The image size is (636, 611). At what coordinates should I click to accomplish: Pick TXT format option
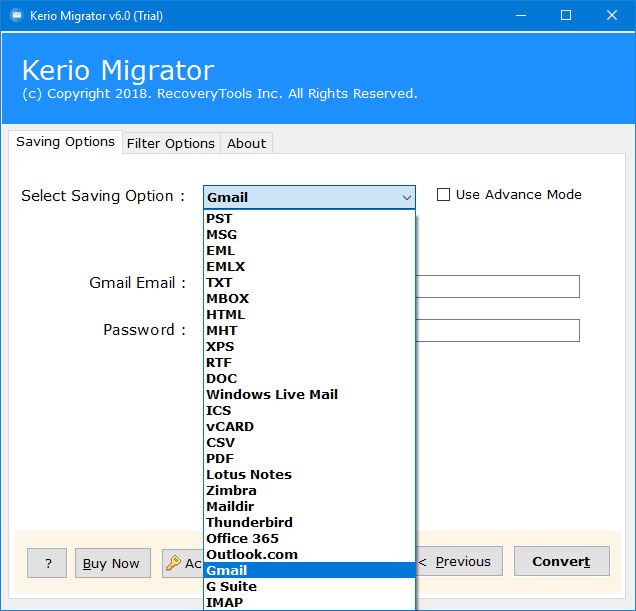point(309,282)
